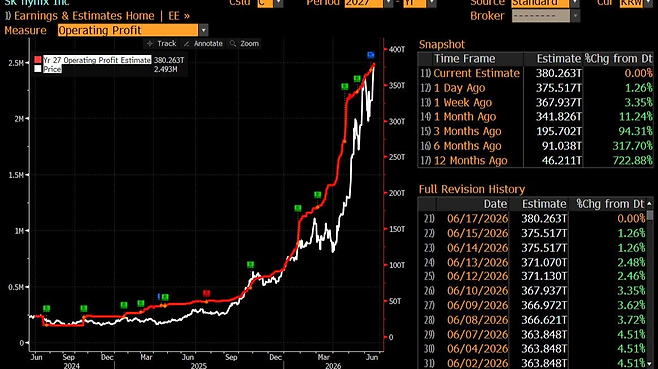Go to Earnings & Estimates Home

(x=84, y=16)
